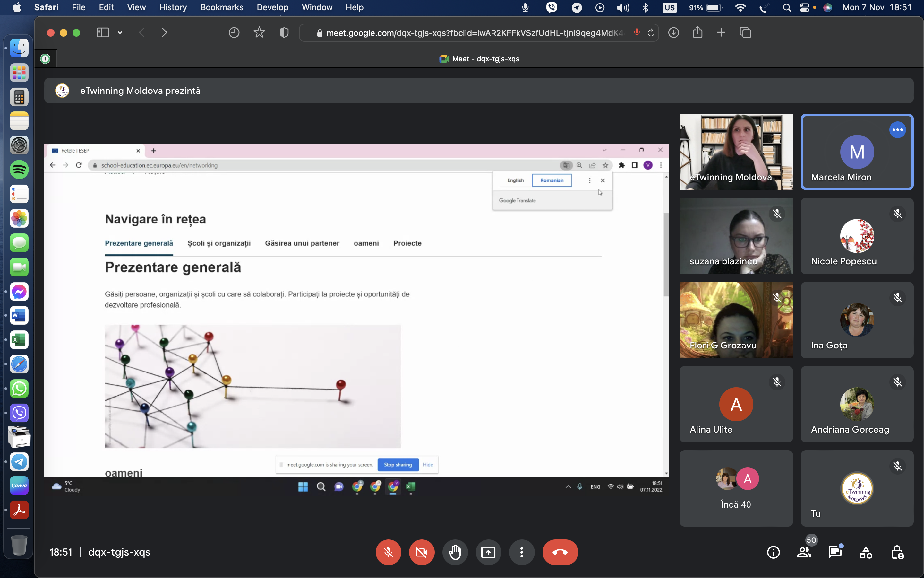Open options dots on Marcela Miron tile
This screenshot has width=924, height=578.
tap(897, 130)
